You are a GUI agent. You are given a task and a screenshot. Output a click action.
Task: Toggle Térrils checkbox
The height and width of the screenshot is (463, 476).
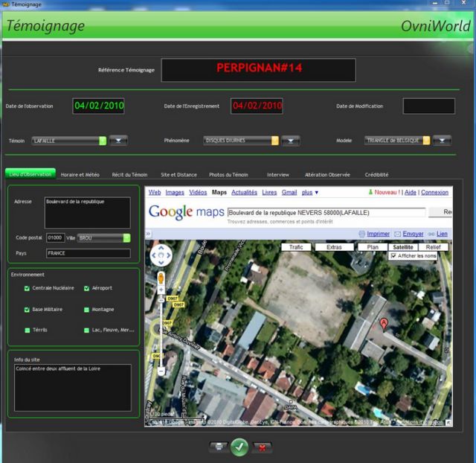coord(28,331)
